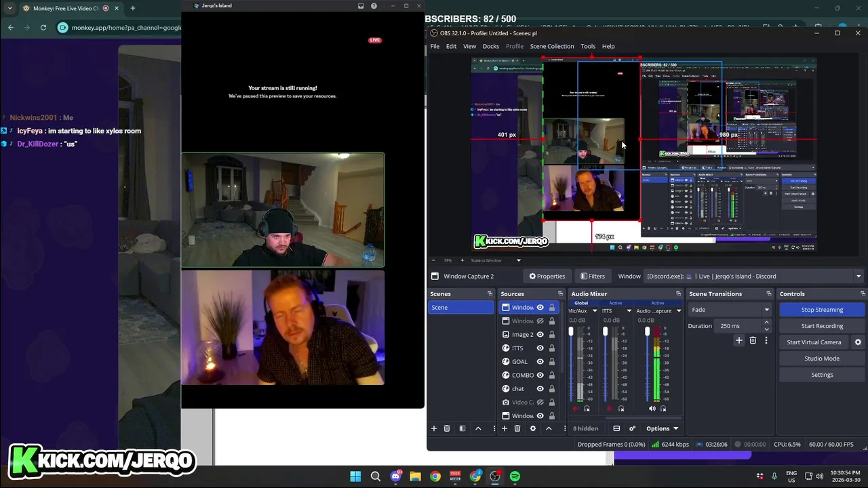Unlock the GOAL source lock icon
This screenshot has width=868, height=488.
(552, 361)
